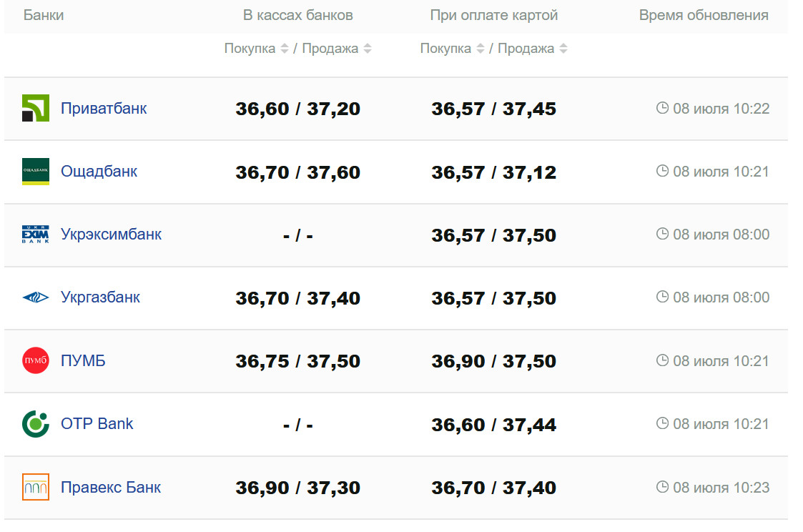This screenshot has width=803, height=532.
Task: Click the Ukreximbank EXIM logo
Action: point(35,235)
